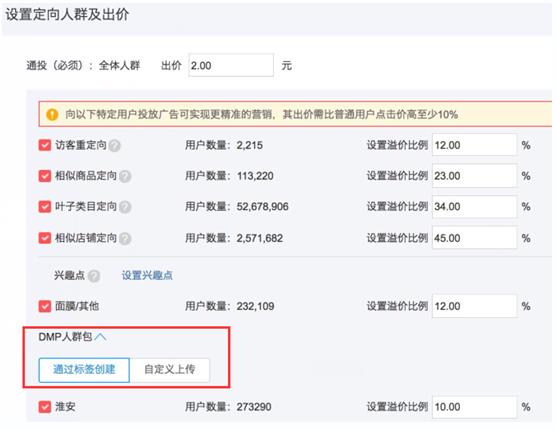Click the orange warning icon in notice bar
This screenshot has width=556, height=430.
tap(52, 115)
